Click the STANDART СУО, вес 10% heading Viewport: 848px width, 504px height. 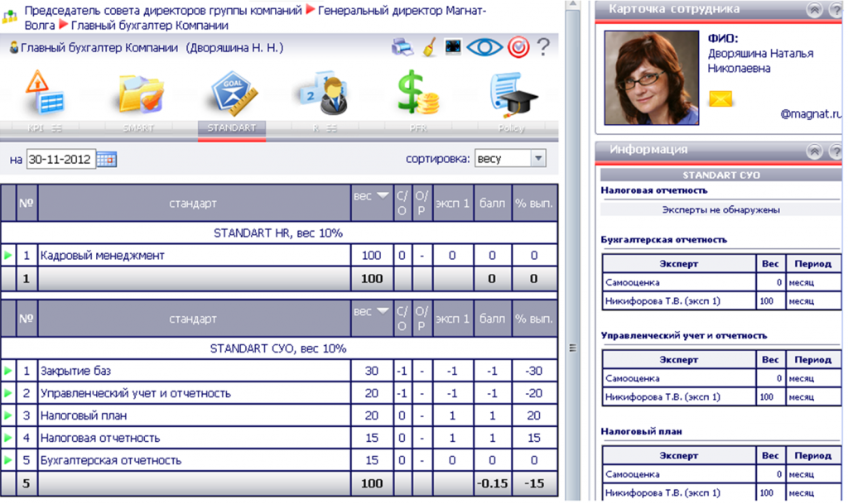[x=278, y=348]
